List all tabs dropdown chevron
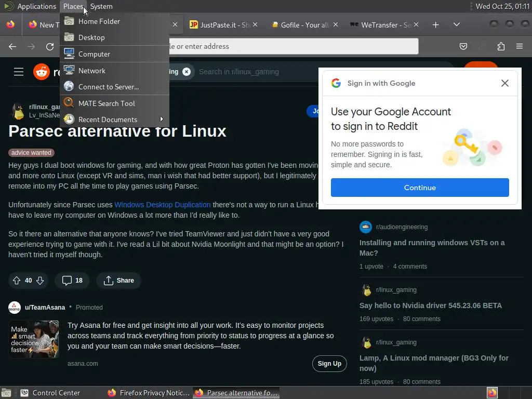The height and width of the screenshot is (399, 532). [457, 24]
